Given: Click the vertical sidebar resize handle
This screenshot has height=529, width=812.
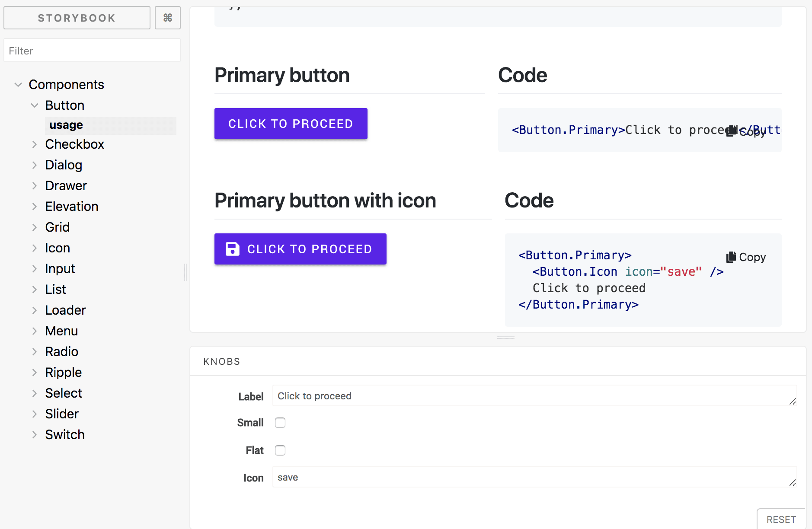Looking at the screenshot, I should pos(185,272).
